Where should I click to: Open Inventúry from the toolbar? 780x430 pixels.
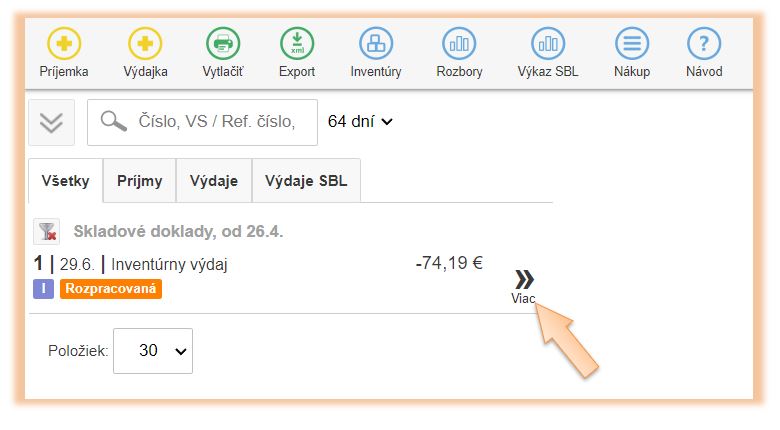tap(376, 44)
